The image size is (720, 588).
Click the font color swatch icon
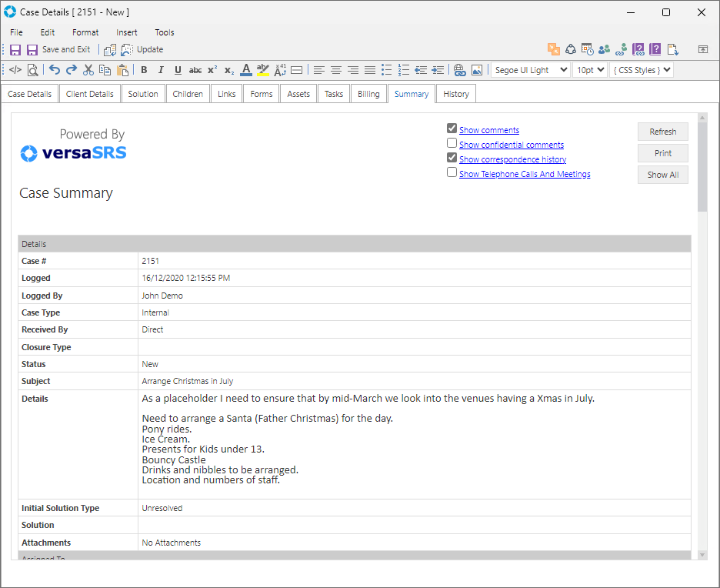(245, 70)
